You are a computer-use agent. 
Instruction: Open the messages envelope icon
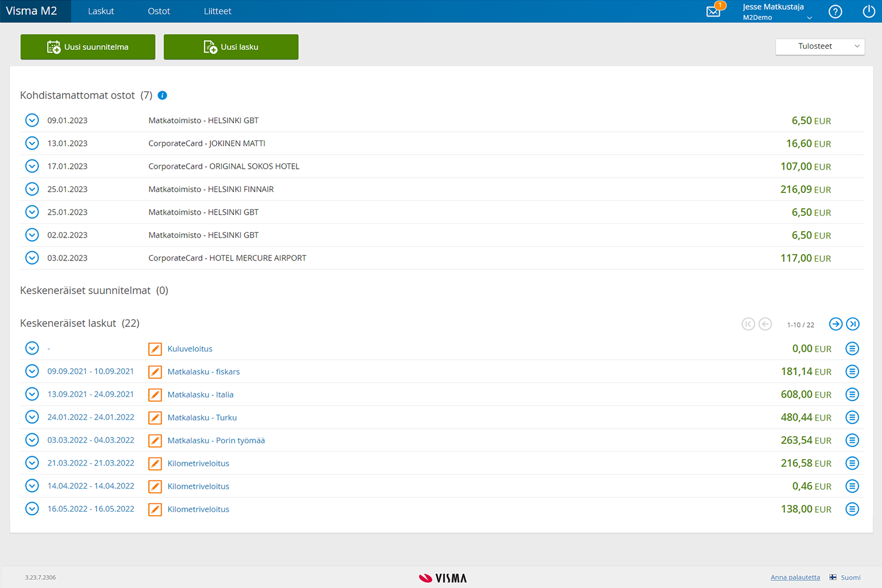pyautogui.click(x=713, y=11)
